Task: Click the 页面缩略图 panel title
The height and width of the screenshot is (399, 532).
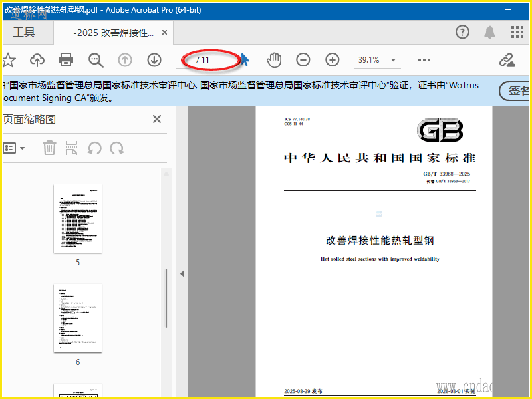Action: (29, 120)
